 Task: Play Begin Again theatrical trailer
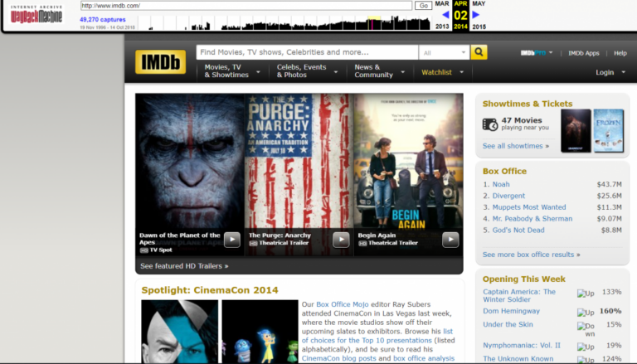point(450,240)
